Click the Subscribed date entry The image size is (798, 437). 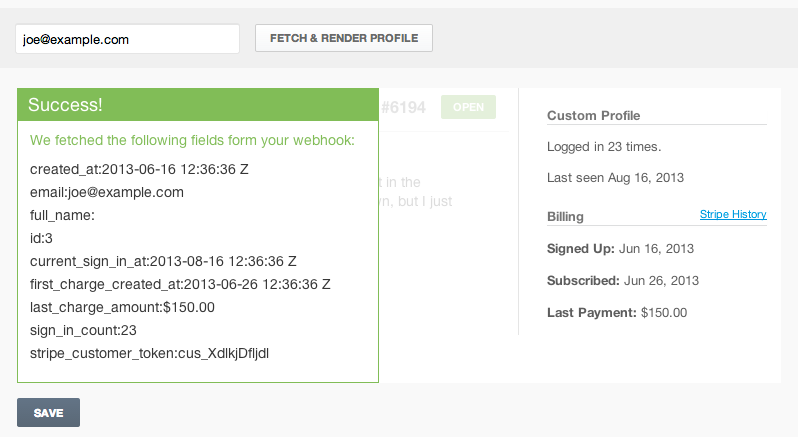(x=622, y=280)
